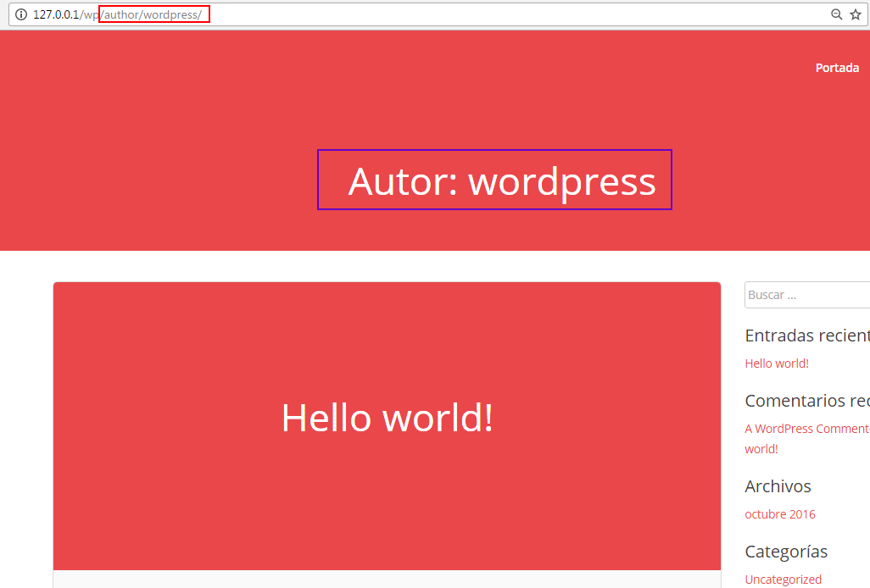The image size is (870, 588).
Task: Open the 'Hello world!' post title in the card
Action: pos(387,418)
